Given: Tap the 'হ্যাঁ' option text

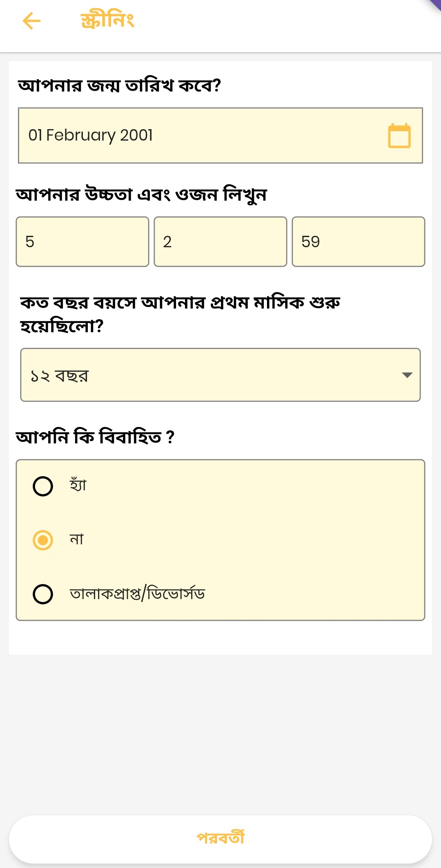Looking at the screenshot, I should [78, 485].
